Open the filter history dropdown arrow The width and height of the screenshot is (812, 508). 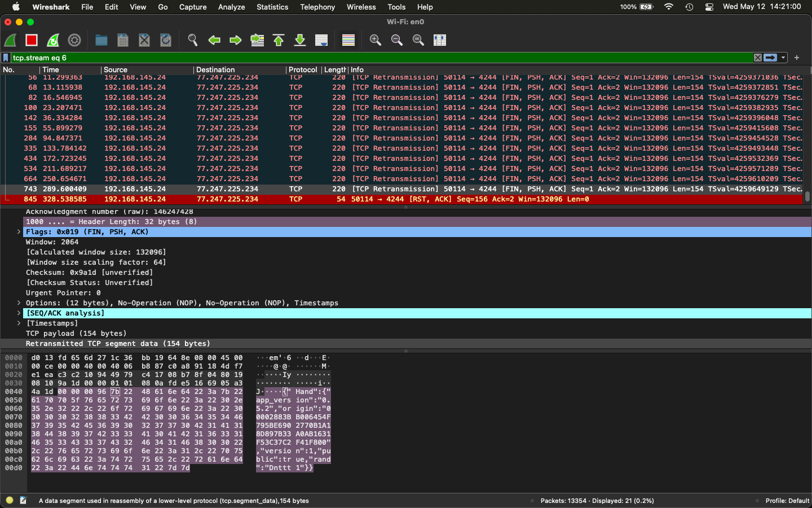tap(783, 57)
